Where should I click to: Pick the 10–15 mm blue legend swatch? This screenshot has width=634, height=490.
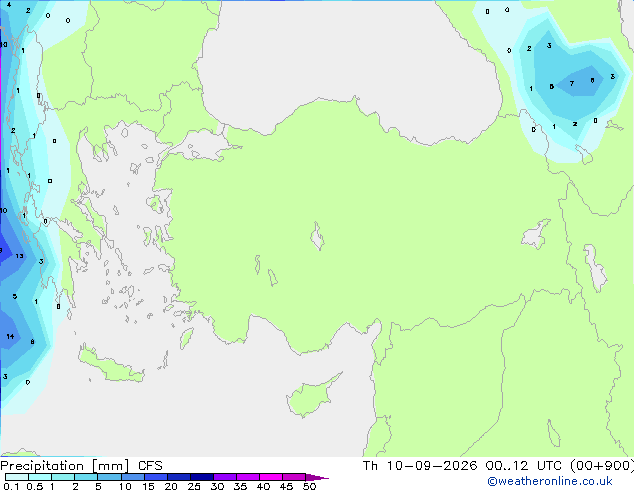point(132,477)
